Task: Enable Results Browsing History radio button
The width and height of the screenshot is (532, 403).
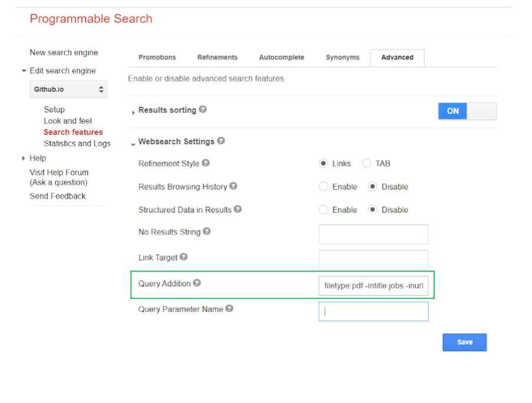Action: point(323,186)
